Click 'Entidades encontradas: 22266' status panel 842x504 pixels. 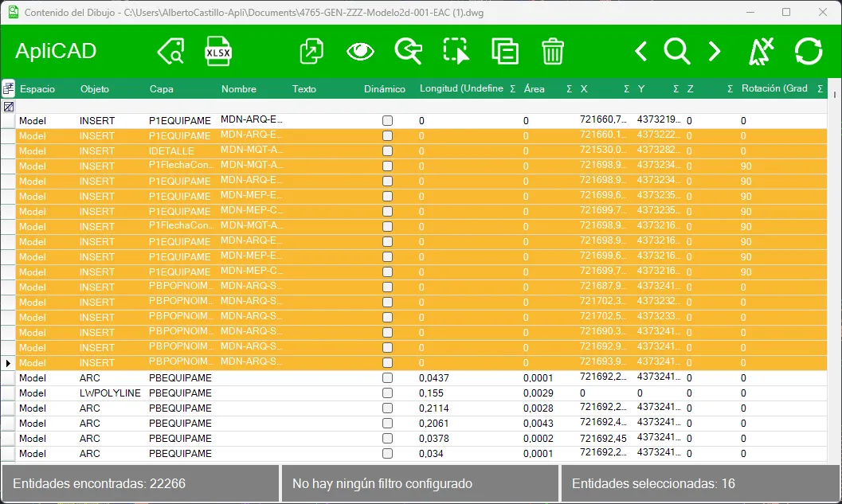click(140, 483)
